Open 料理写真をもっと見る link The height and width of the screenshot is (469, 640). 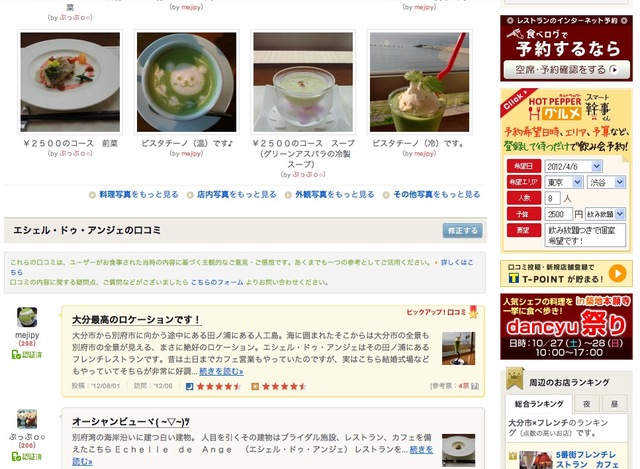coord(139,195)
